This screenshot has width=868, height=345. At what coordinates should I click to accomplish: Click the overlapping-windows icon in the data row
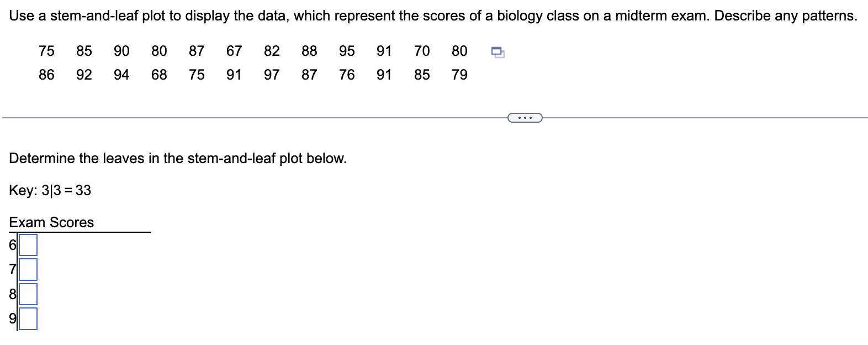496,51
